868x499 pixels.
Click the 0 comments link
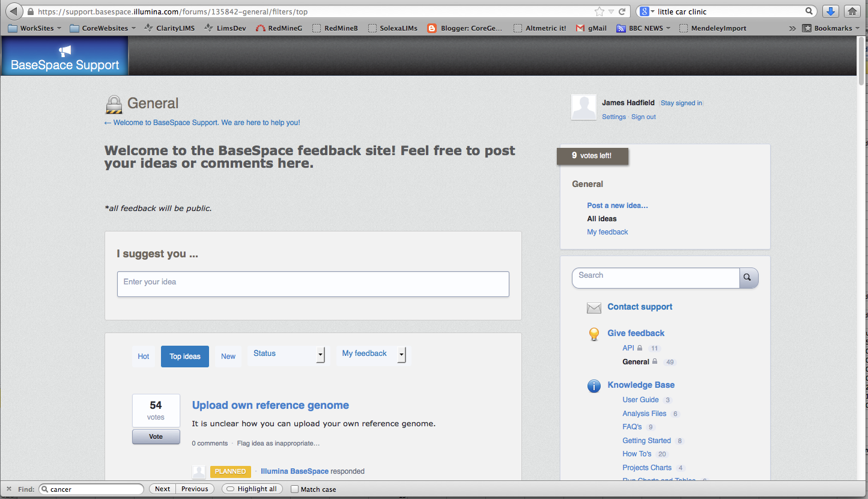[x=210, y=444]
